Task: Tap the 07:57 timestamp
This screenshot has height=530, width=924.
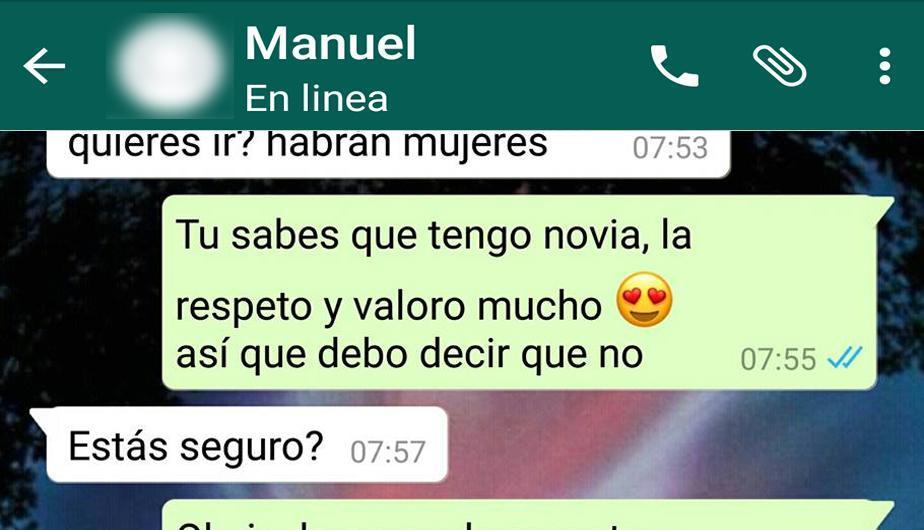Action: 388,452
